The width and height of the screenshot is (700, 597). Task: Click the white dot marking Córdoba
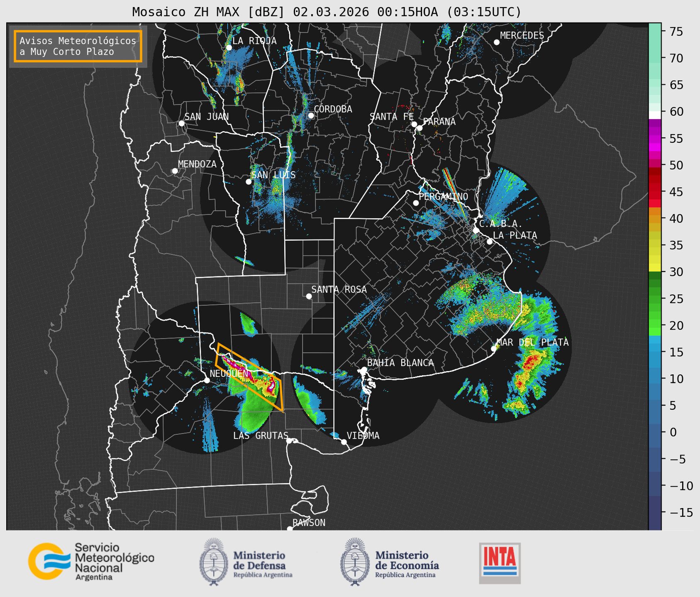click(x=311, y=115)
